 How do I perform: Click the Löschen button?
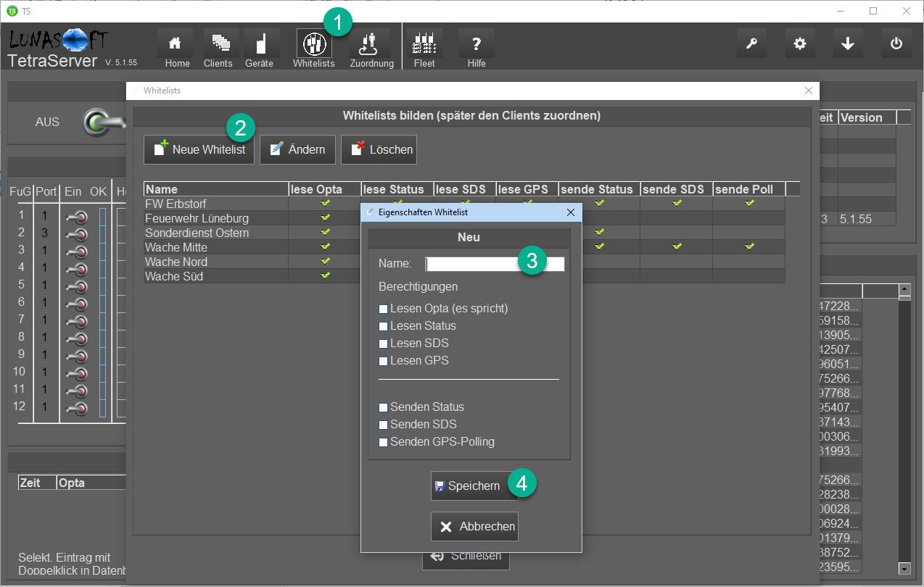[379, 149]
